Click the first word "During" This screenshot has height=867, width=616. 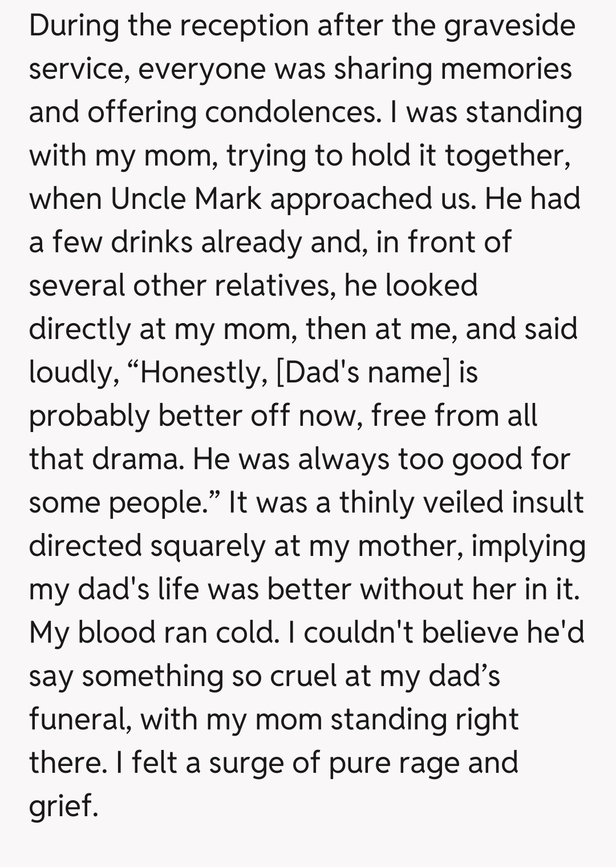(74, 26)
